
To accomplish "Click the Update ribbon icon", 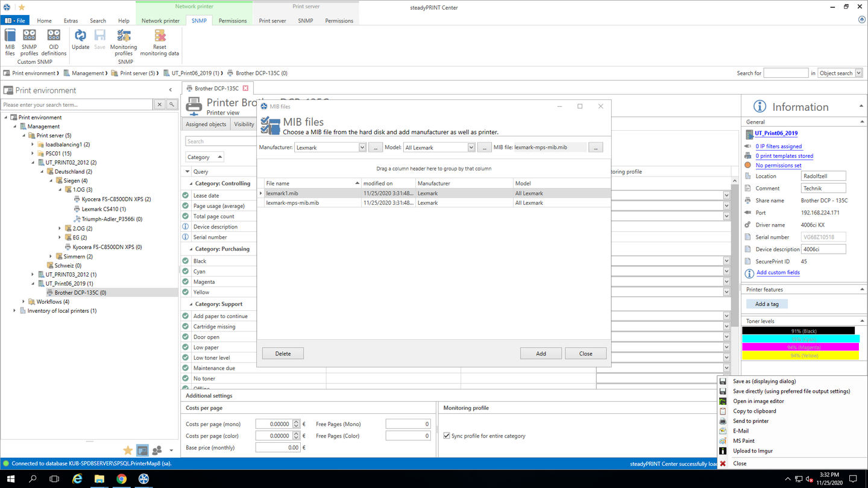I will [80, 40].
